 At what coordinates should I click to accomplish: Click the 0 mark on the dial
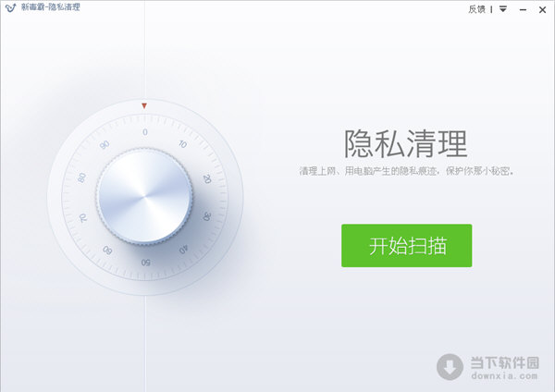tap(145, 132)
